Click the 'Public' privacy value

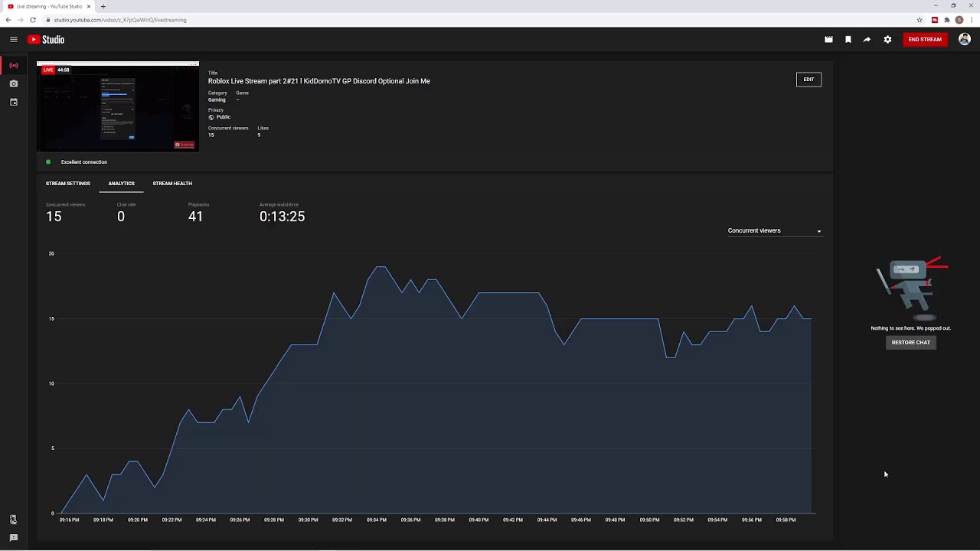(x=223, y=117)
